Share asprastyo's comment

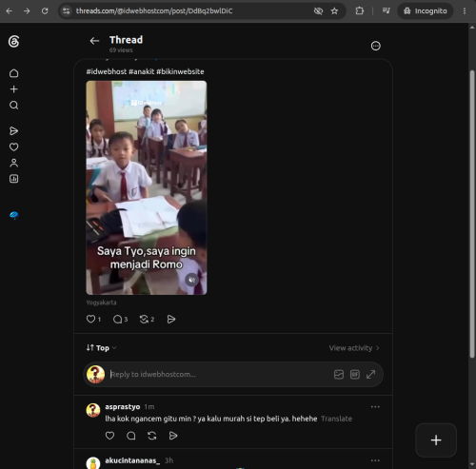pos(173,436)
